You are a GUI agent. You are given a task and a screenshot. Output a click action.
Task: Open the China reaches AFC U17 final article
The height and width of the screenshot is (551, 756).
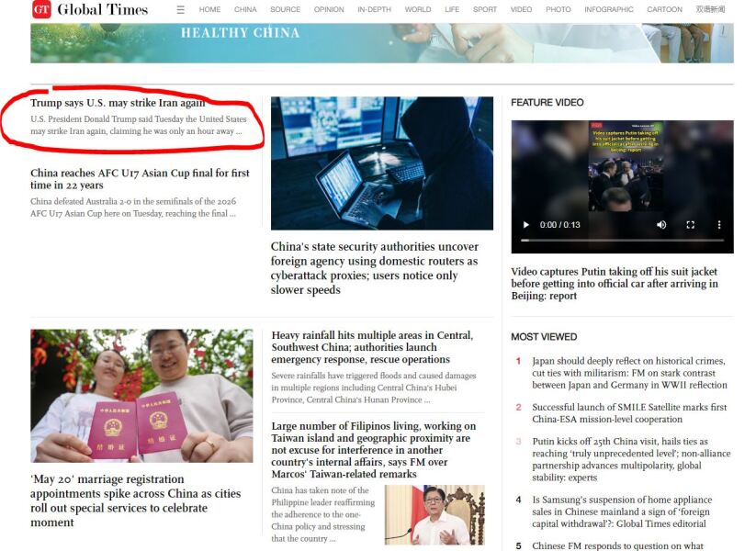pos(140,179)
